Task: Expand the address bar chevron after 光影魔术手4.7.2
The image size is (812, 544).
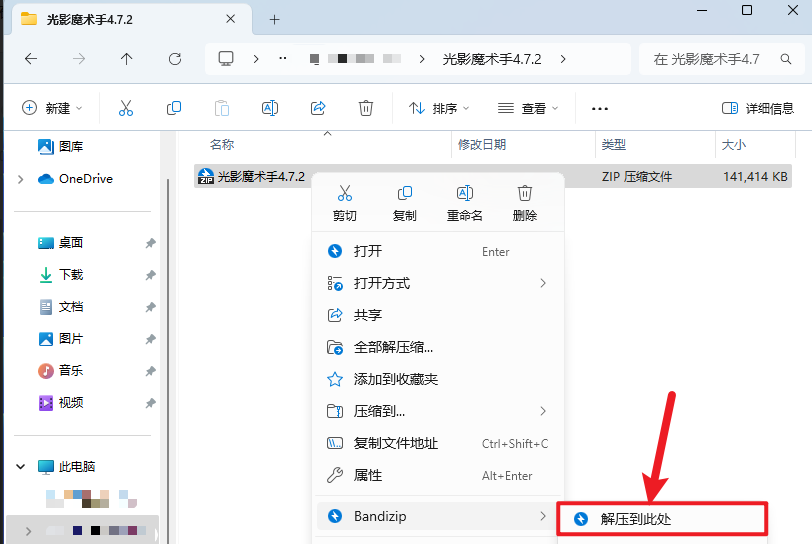Action: (x=563, y=59)
